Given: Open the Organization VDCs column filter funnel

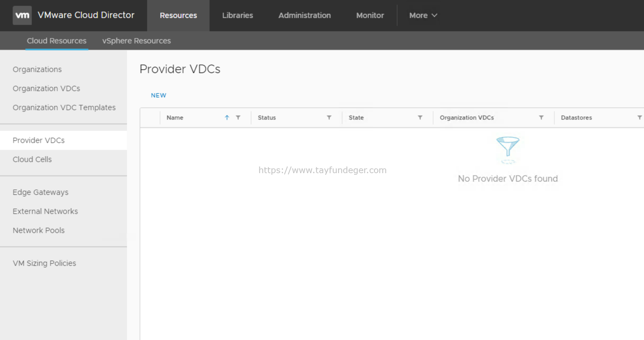Looking at the screenshot, I should pos(541,117).
